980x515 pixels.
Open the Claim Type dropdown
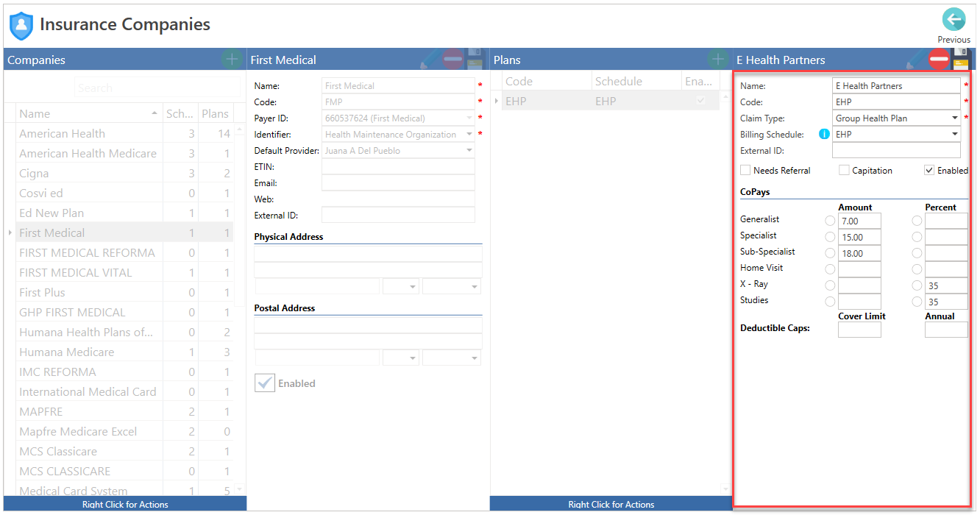click(x=955, y=118)
